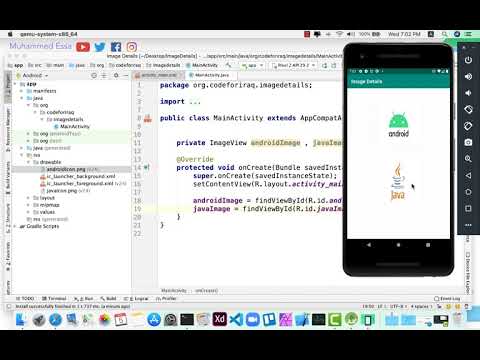The image size is (480, 360).
Task: Open the emulator extended controls (three dots)
Action: tap(468, 225)
